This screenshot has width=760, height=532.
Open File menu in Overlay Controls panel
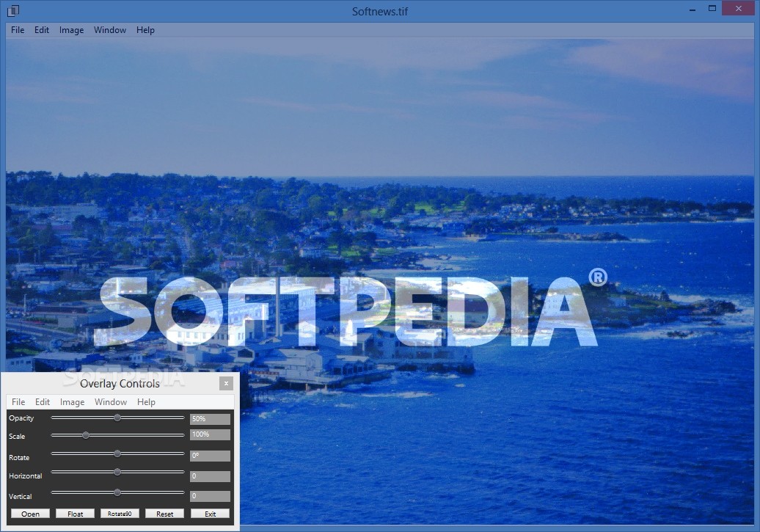click(x=18, y=402)
